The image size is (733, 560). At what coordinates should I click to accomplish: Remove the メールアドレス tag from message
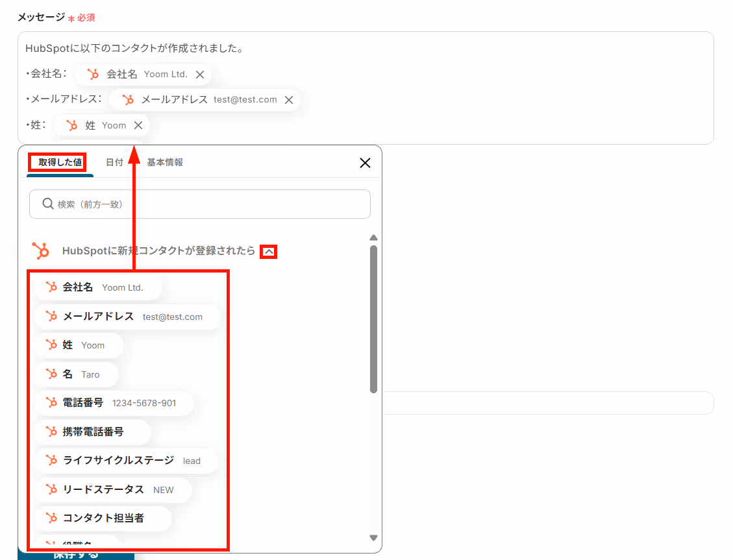pyautogui.click(x=289, y=100)
